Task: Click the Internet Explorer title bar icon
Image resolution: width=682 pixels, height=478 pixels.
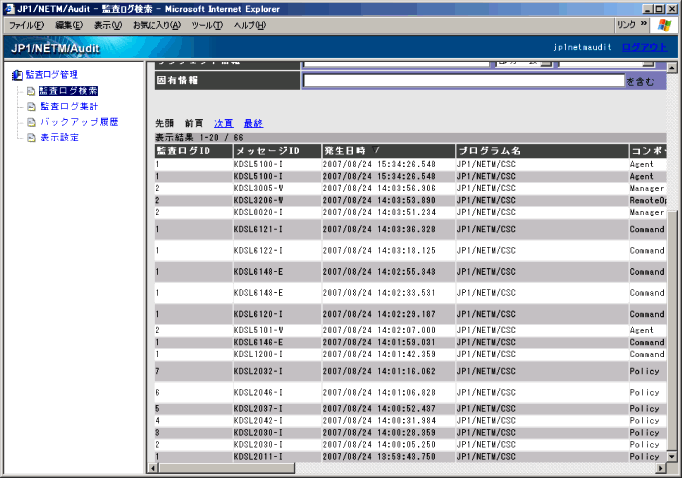Action: (9, 7)
